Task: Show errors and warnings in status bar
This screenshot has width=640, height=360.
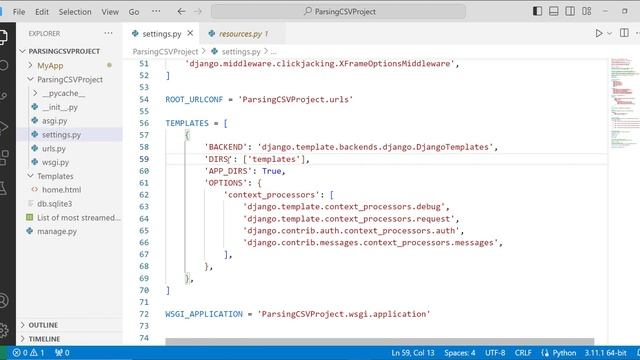Action: pyautogui.click(x=29, y=353)
